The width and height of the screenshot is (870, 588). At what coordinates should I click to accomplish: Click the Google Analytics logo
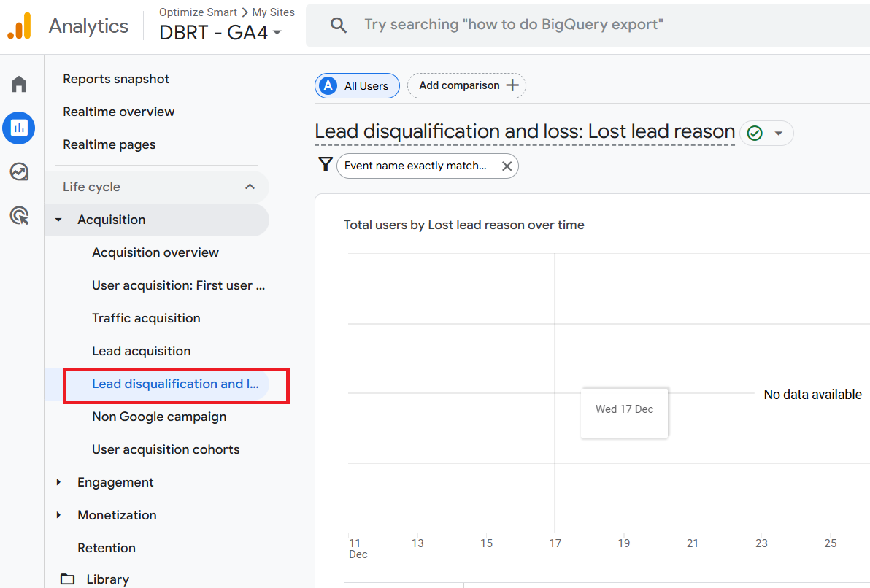20,26
